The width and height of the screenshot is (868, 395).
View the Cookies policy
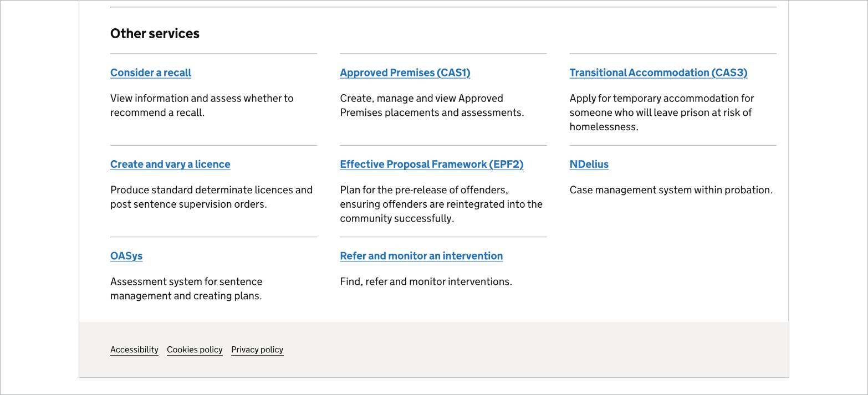(x=195, y=350)
